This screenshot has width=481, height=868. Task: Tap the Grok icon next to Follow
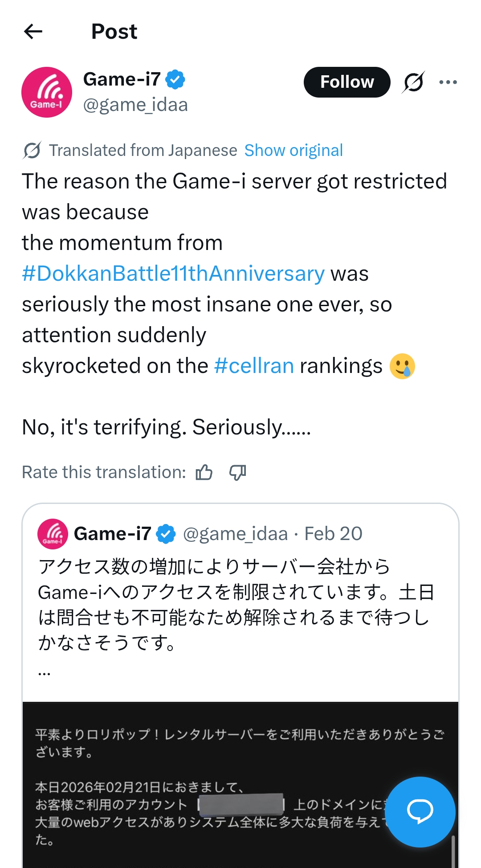point(413,82)
